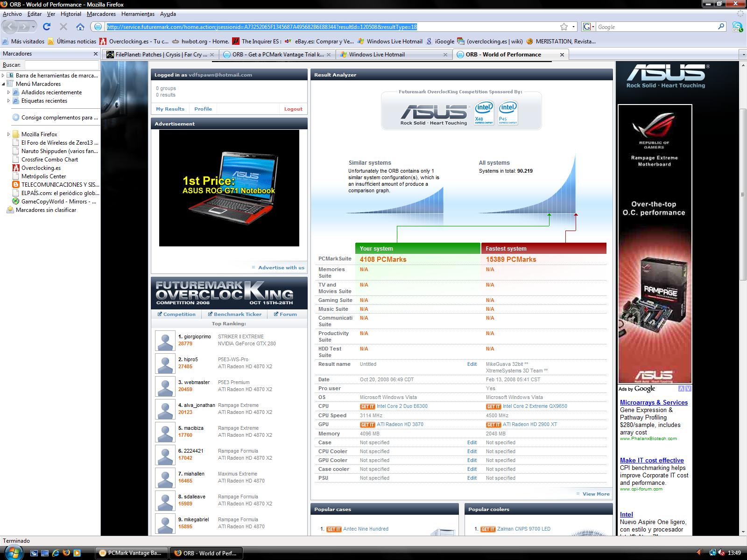747x560 pixels.
Task: Click inside the Google search box
Action: point(655,27)
